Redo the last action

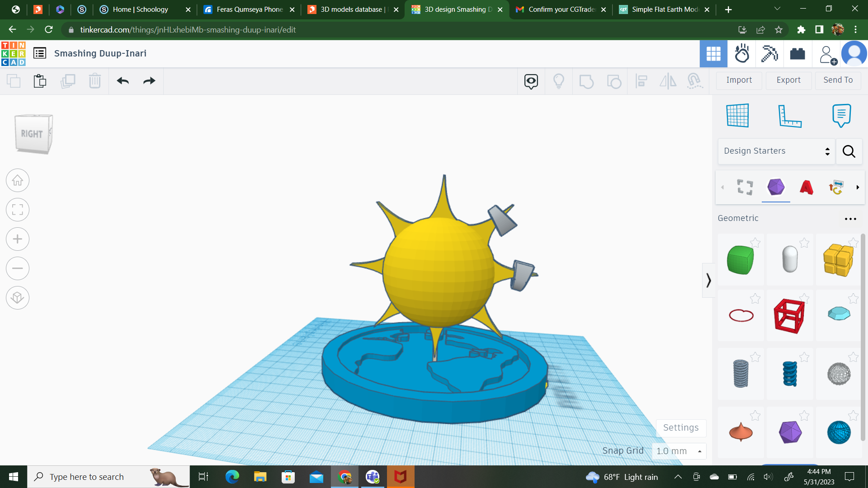point(149,81)
